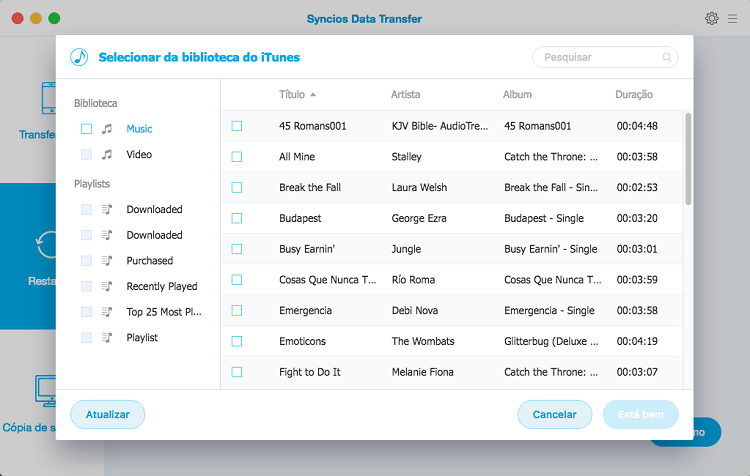Click the song list vertical scrollbar
Image resolution: width=750 pixels, height=476 pixels.
click(x=688, y=159)
